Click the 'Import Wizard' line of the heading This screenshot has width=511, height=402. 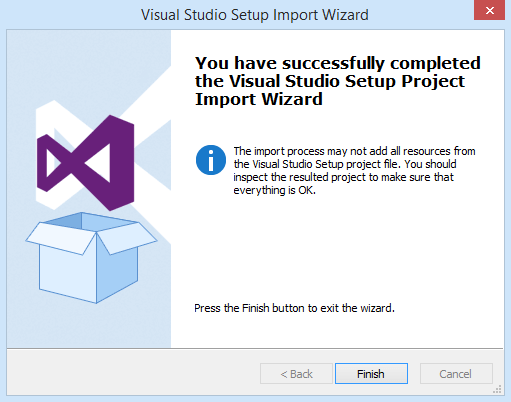[259, 99]
